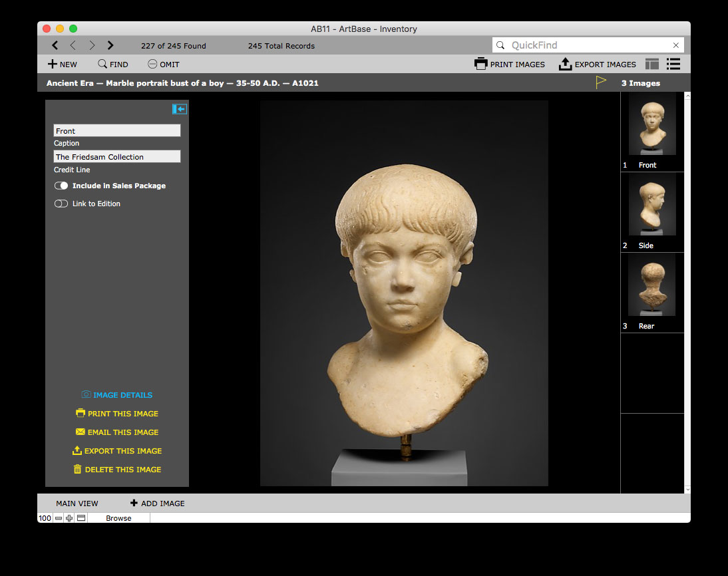
Task: Click ADD IMAGE
Action: [158, 503]
